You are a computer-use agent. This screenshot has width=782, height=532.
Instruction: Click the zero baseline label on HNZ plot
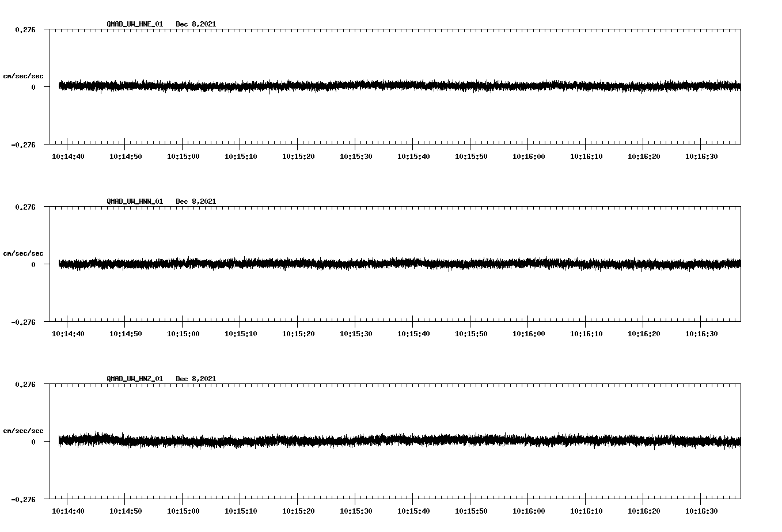click(33, 442)
